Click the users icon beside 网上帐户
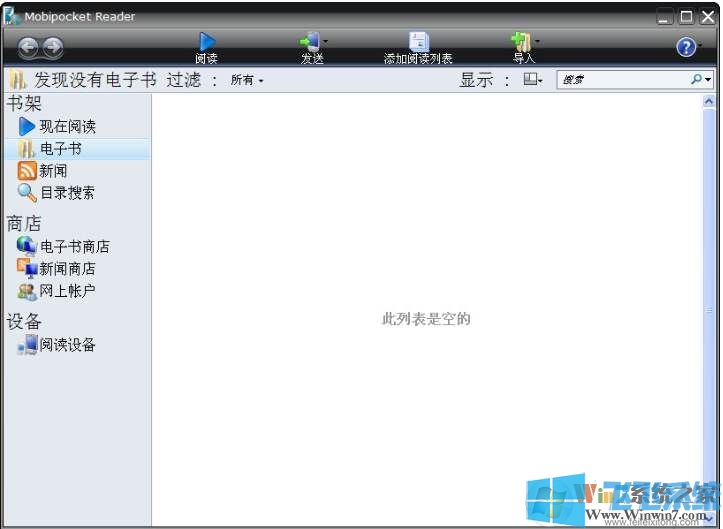This screenshot has height=529, width=723. click(27, 291)
